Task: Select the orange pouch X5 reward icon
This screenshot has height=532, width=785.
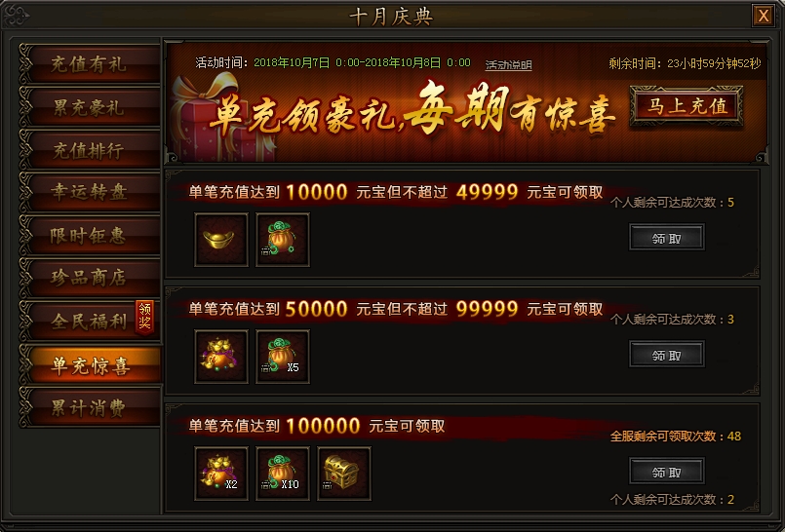Action: [283, 357]
